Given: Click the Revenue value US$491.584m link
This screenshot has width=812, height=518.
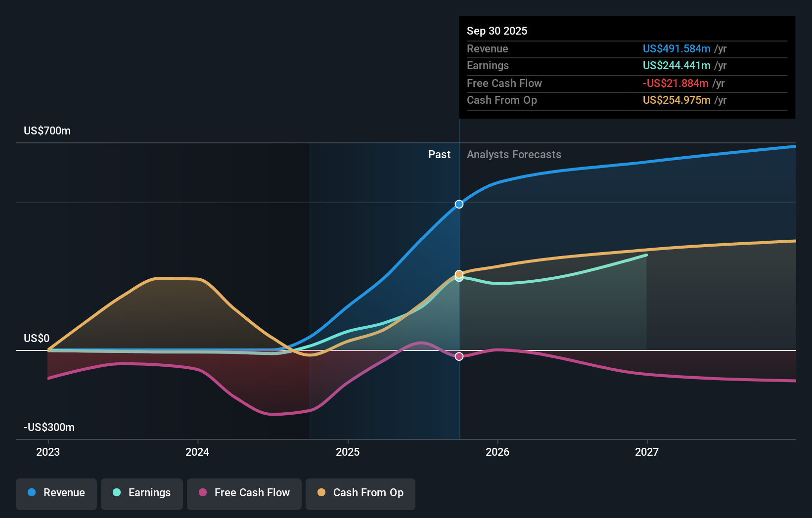Looking at the screenshot, I should point(677,48).
